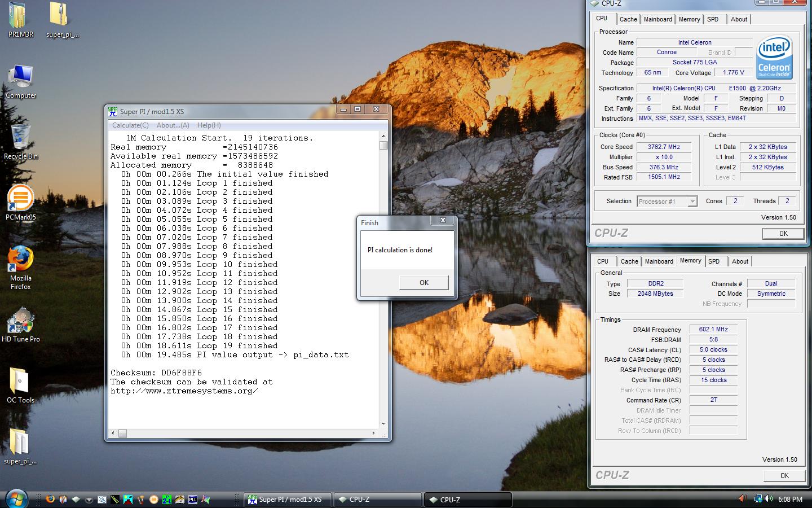
Task: Launch the Mozilla Firefox desktop shortcut
Action: pos(21,267)
